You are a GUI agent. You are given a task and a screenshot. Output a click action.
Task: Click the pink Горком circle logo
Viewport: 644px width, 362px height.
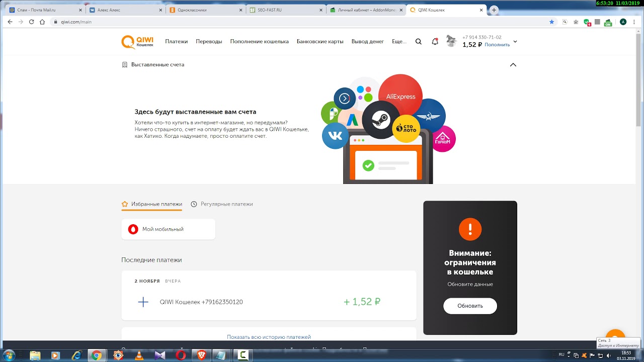[x=443, y=139]
